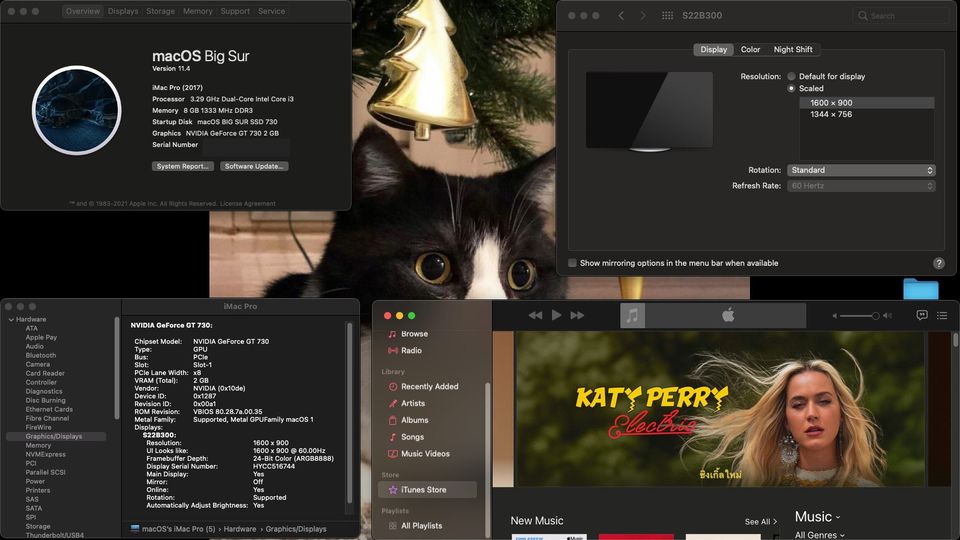Open the Rotation dropdown
960x540 pixels.
tap(861, 170)
